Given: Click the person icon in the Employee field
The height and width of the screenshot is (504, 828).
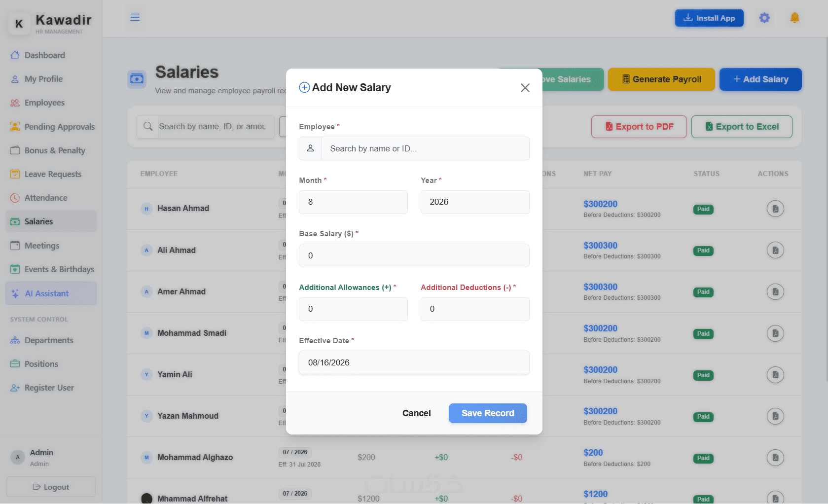Looking at the screenshot, I should (x=311, y=148).
